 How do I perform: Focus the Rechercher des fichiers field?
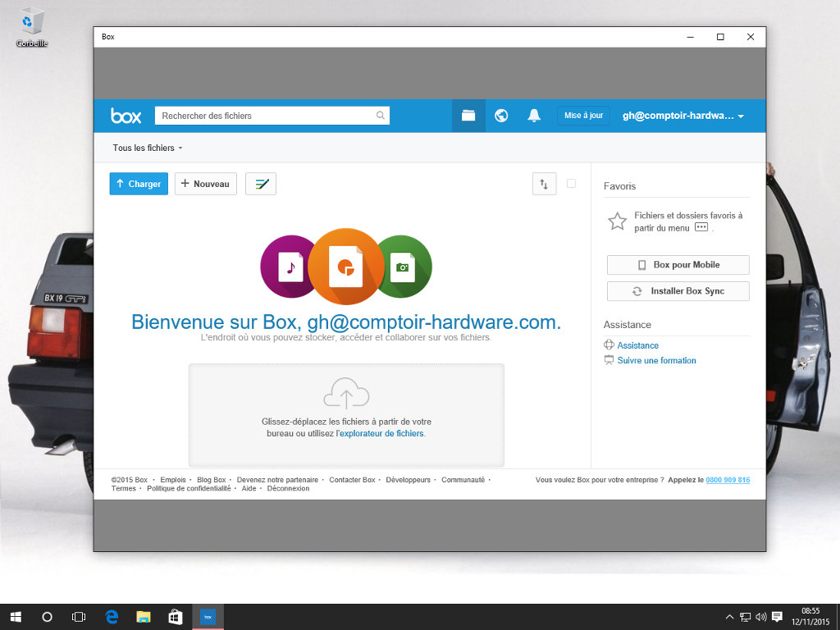[267, 116]
